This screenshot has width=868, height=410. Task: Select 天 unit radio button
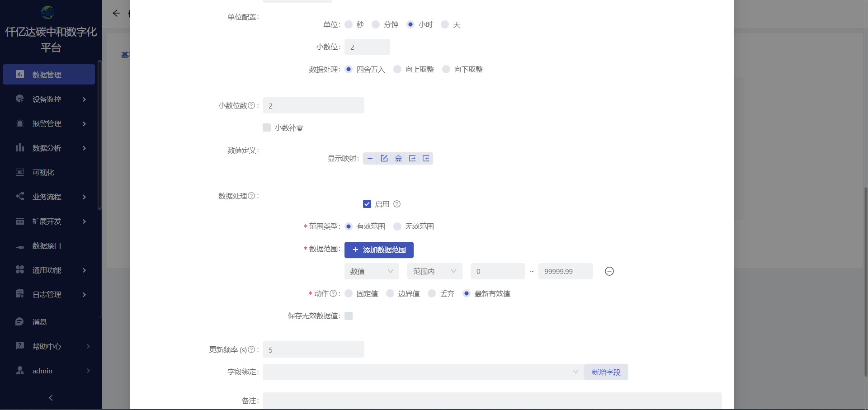445,24
